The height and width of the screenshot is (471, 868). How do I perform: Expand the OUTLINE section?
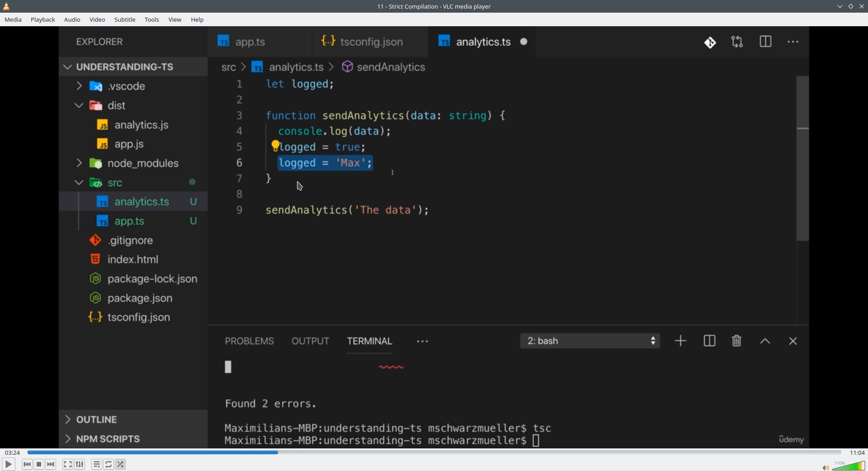pyautogui.click(x=133, y=419)
